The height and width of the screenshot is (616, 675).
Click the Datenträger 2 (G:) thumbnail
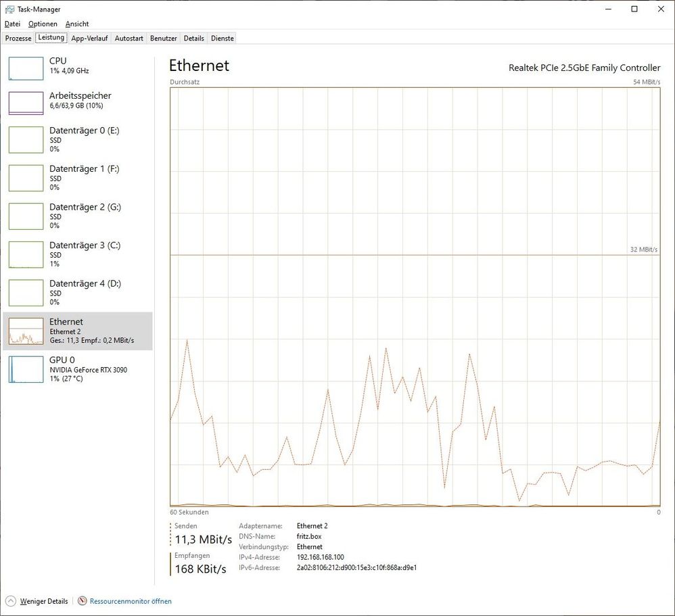26,216
